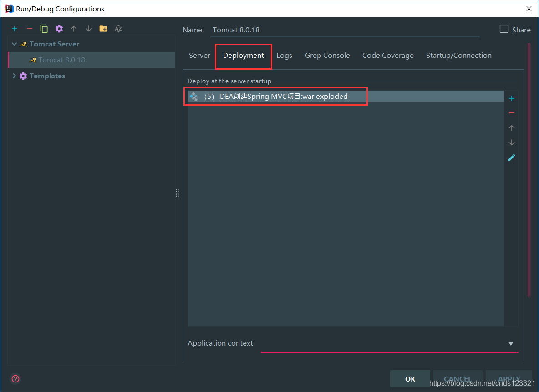
Task: Close the Run/Debug Configurations dialog
Action: click(x=529, y=9)
